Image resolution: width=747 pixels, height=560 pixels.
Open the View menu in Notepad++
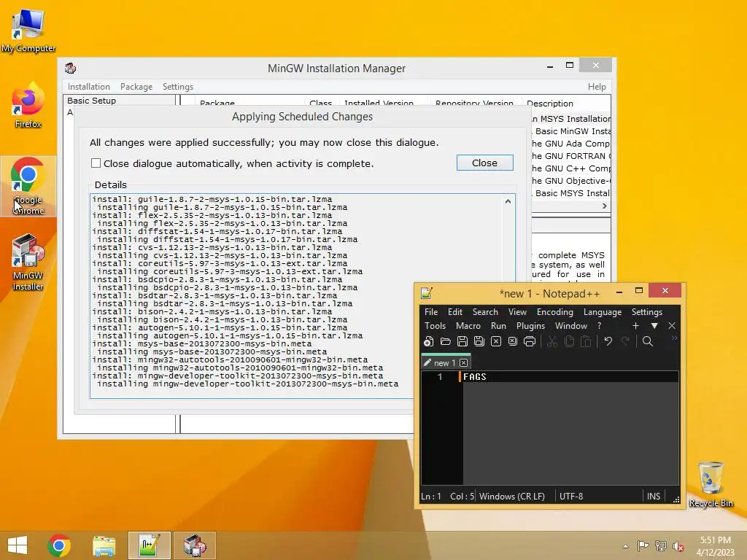click(517, 312)
